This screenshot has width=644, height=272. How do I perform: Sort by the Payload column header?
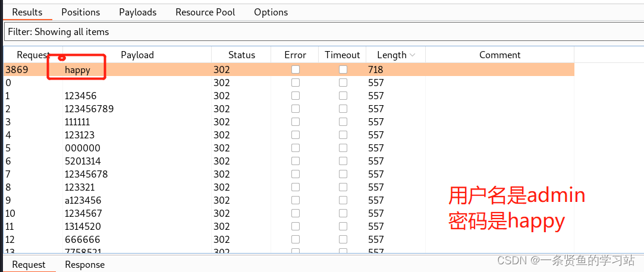tap(137, 55)
